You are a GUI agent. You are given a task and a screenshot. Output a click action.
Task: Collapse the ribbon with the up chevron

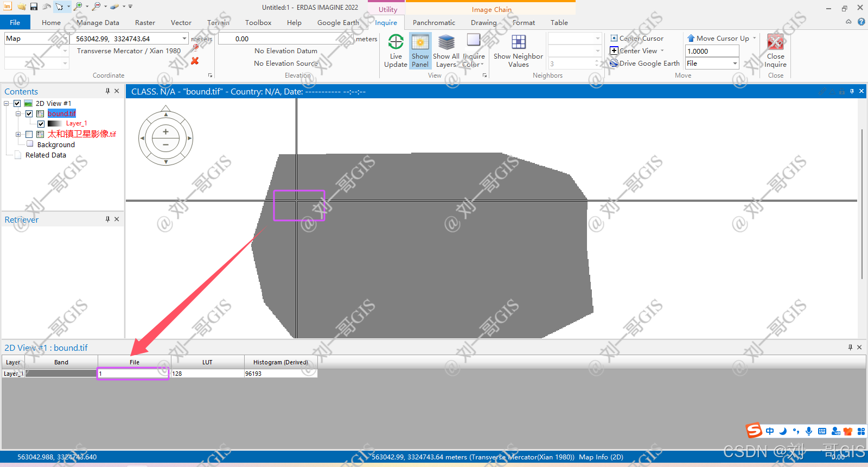click(x=848, y=22)
